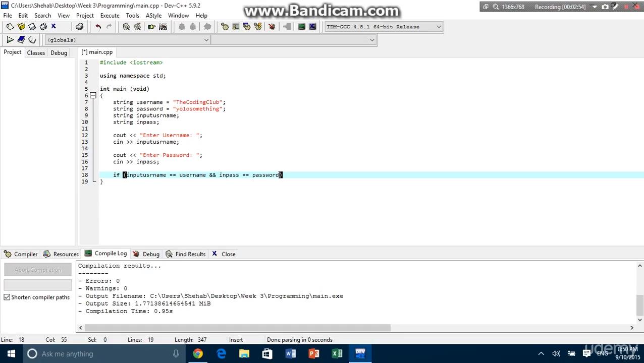Switch to the Find Results tab
The width and height of the screenshot is (644, 363).
coord(185,254)
